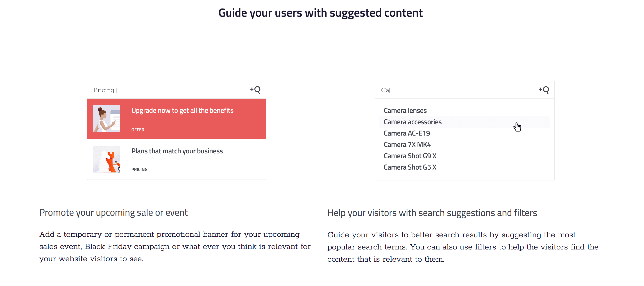The image size is (644, 286).
Task: Open 'Upgrade now to get all the benefits'
Action: coord(182,111)
